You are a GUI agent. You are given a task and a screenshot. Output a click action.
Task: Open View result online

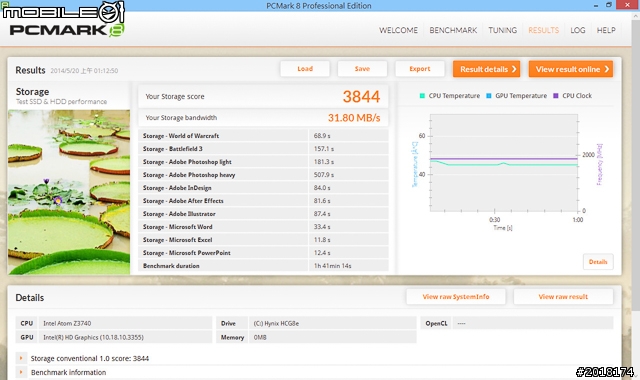[x=571, y=69]
